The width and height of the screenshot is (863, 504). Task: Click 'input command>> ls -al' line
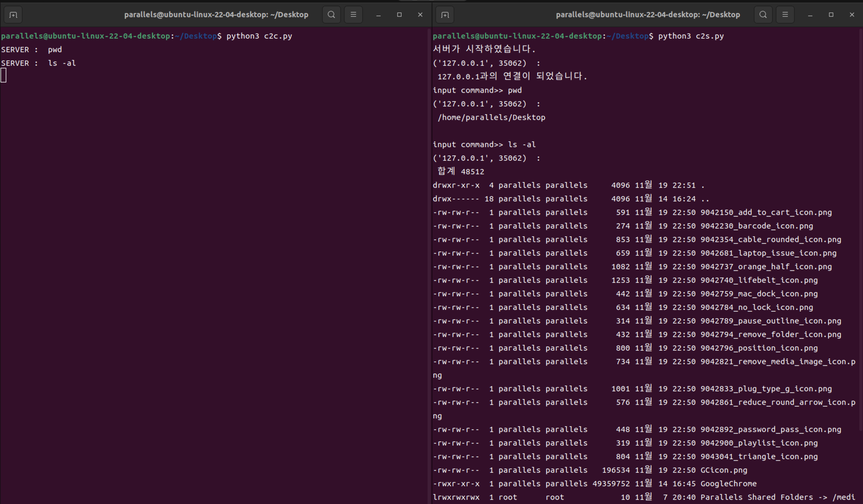[x=484, y=144]
